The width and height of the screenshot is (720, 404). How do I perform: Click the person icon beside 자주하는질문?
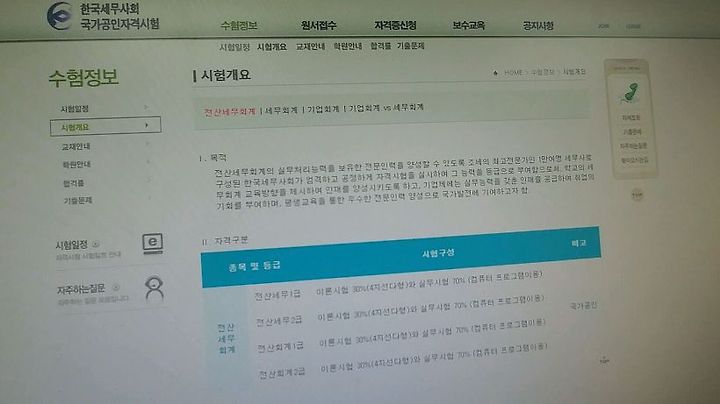(x=154, y=288)
